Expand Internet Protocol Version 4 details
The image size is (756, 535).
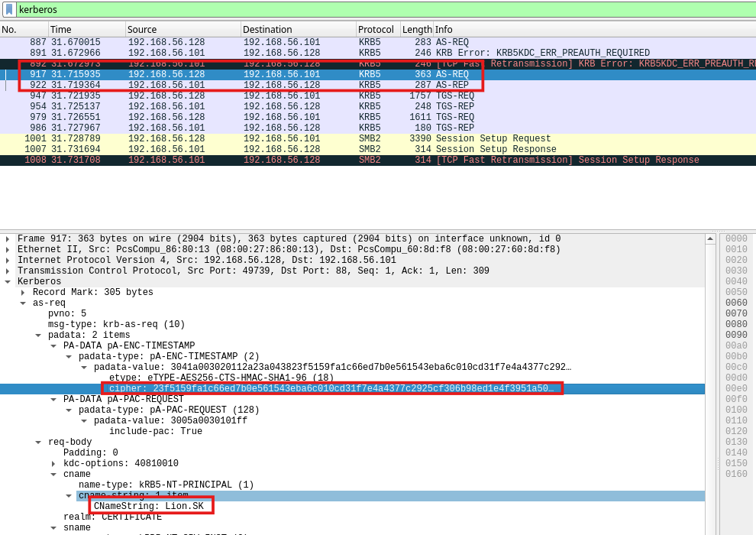(8, 261)
